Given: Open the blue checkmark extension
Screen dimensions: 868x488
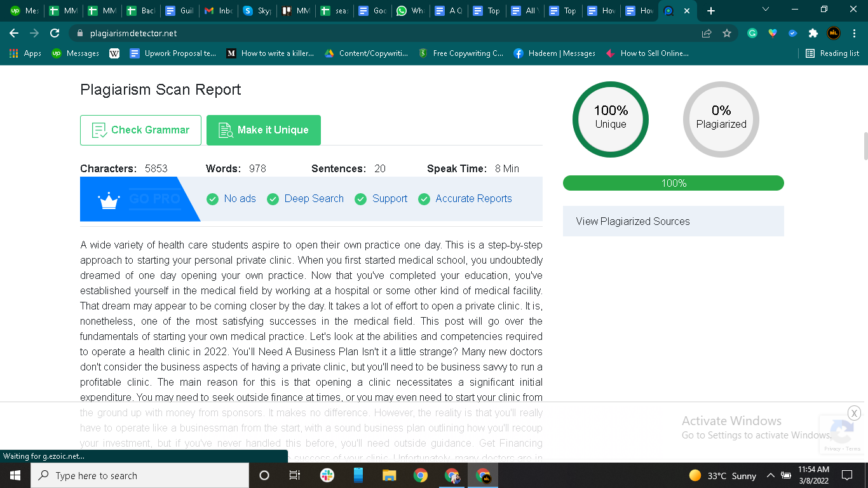Looking at the screenshot, I should [x=793, y=33].
